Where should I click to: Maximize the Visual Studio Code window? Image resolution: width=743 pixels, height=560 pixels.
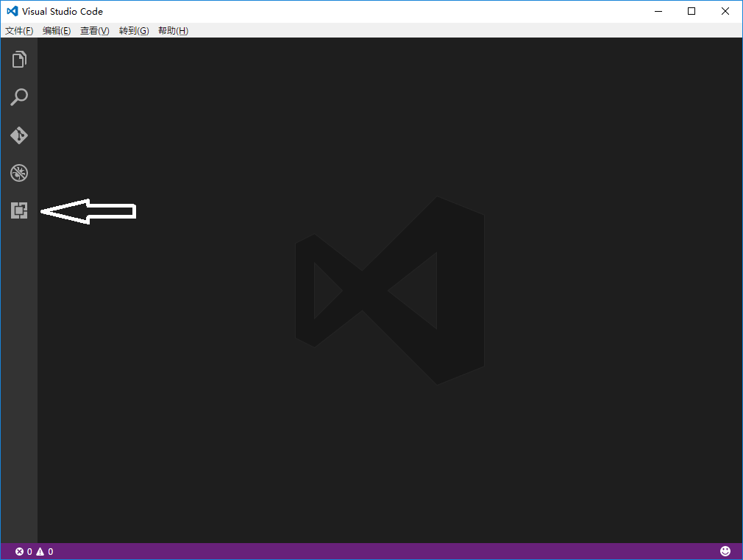click(x=692, y=11)
